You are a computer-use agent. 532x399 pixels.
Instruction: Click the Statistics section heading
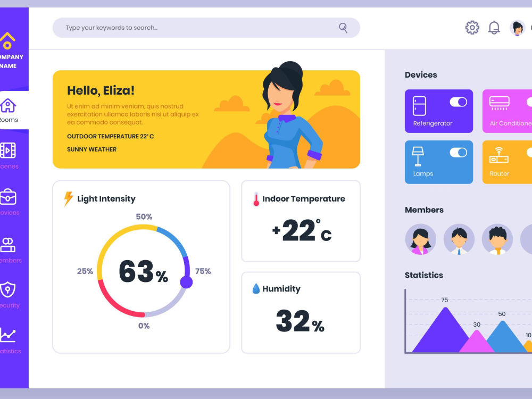[x=424, y=275]
